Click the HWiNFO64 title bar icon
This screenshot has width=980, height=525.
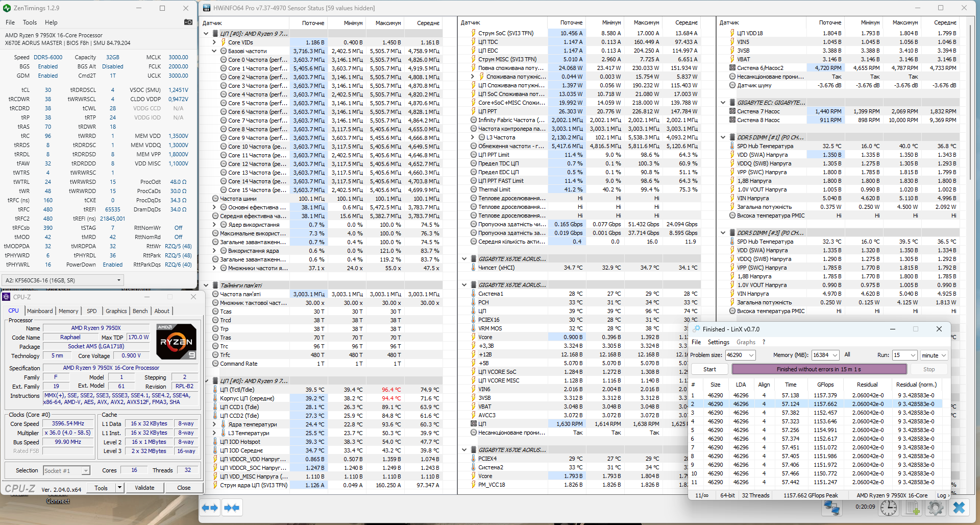point(207,8)
